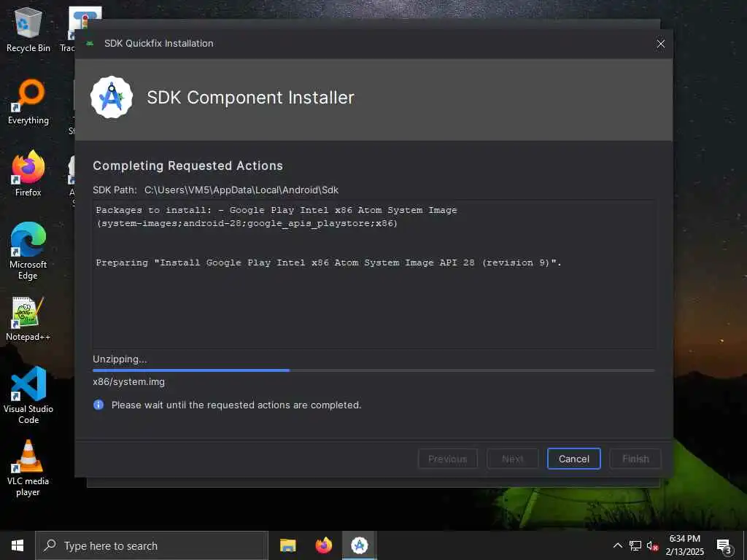The width and height of the screenshot is (747, 560).
Task: Click the x86/system.img file name text
Action: 128,381
